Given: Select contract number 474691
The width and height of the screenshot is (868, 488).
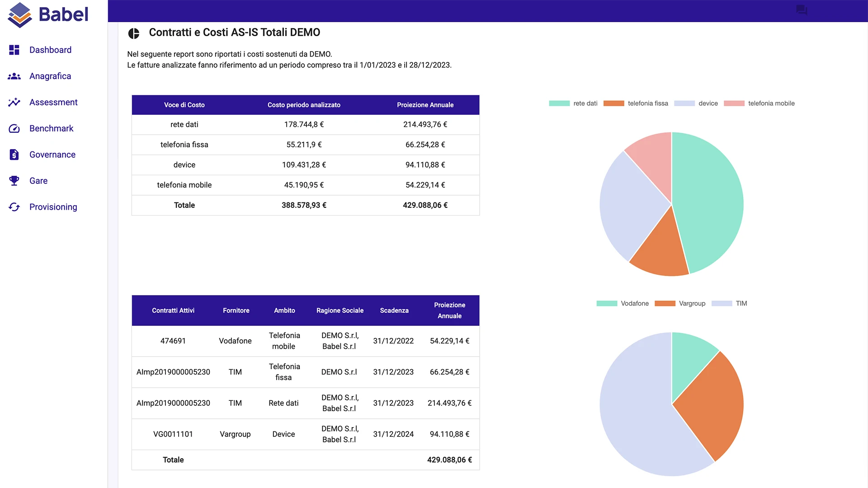Looking at the screenshot, I should pos(173,341).
